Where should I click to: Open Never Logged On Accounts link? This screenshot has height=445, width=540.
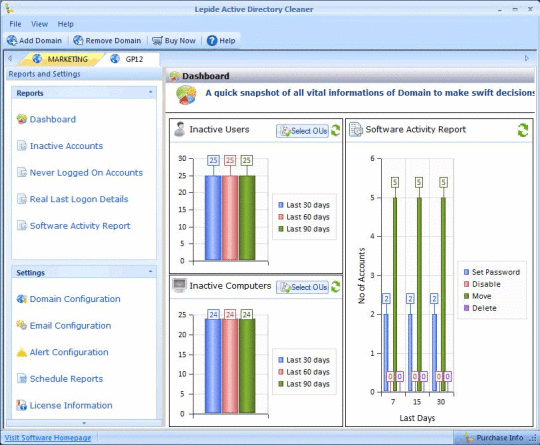pyautogui.click(x=86, y=173)
